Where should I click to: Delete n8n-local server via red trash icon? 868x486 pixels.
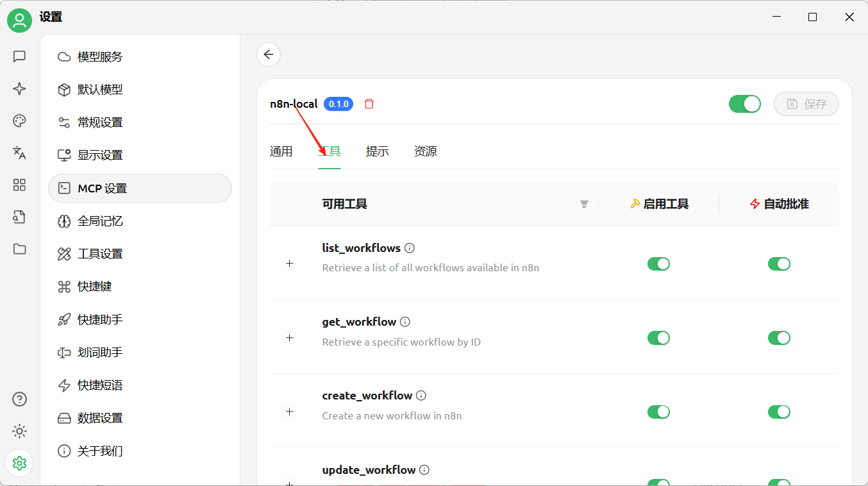[x=369, y=104]
